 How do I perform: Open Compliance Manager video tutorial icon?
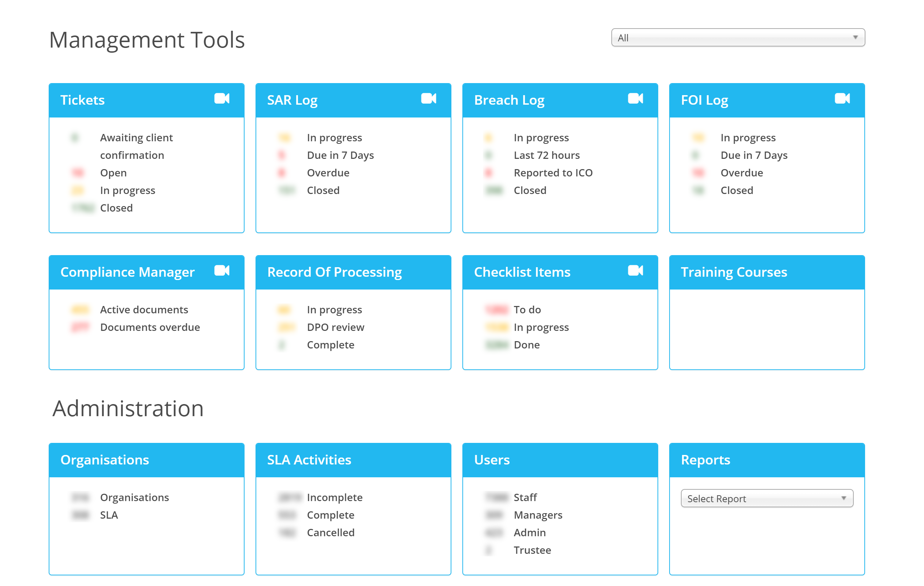tap(221, 270)
